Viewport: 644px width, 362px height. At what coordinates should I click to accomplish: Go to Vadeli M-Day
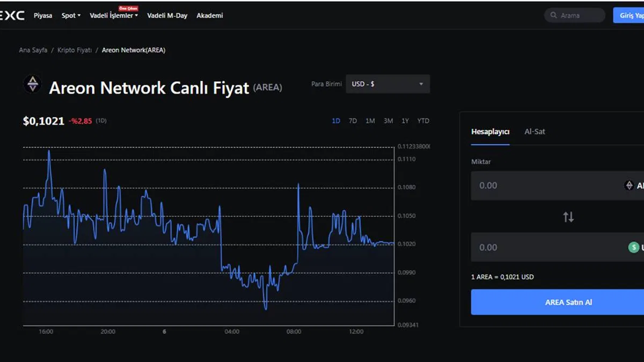click(x=167, y=16)
